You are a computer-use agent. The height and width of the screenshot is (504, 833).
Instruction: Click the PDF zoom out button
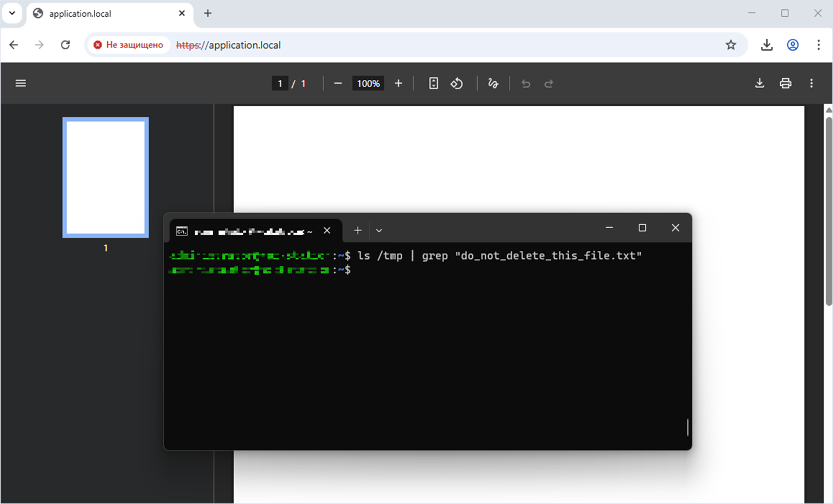coord(338,83)
